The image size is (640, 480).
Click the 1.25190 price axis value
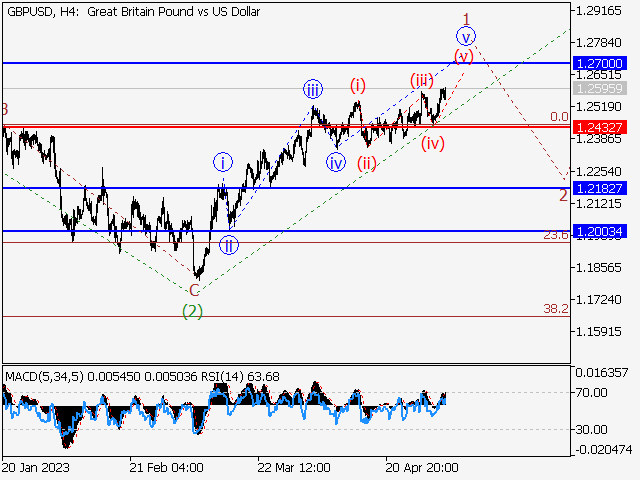(x=598, y=107)
